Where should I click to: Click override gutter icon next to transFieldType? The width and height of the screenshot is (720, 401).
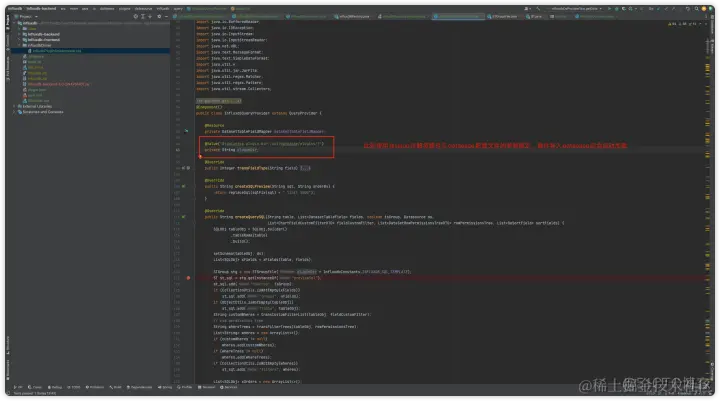point(183,168)
